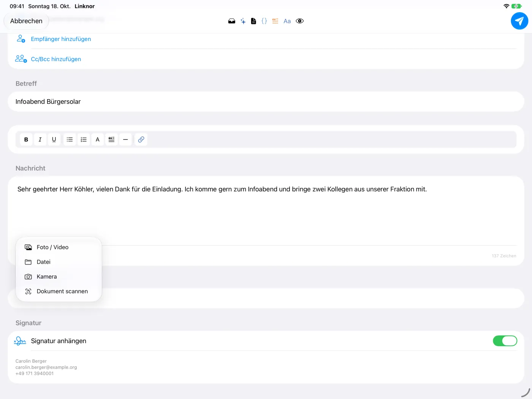Insert a numbered list

pyautogui.click(x=84, y=139)
